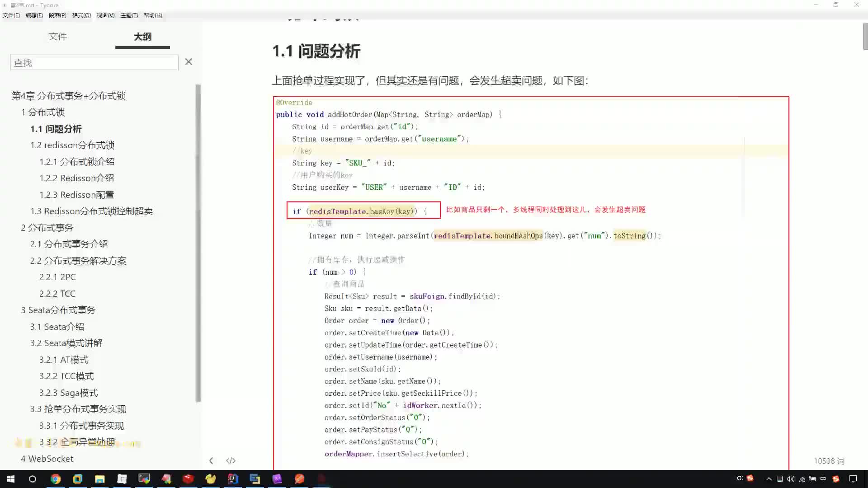Open the blue-yellow square app after Chrome

coord(77,479)
